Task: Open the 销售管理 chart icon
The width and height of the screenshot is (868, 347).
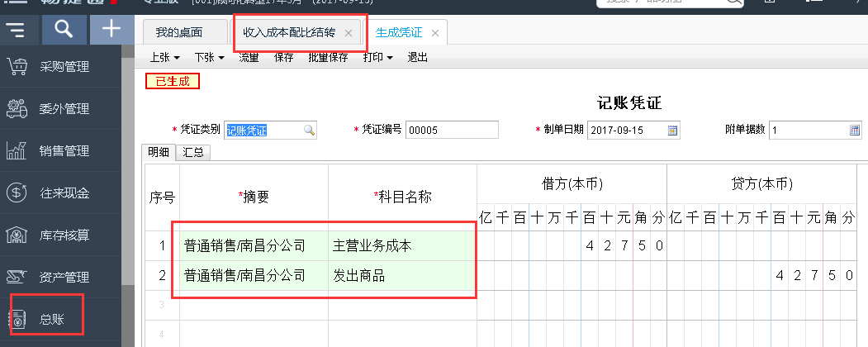Action: coord(17,151)
